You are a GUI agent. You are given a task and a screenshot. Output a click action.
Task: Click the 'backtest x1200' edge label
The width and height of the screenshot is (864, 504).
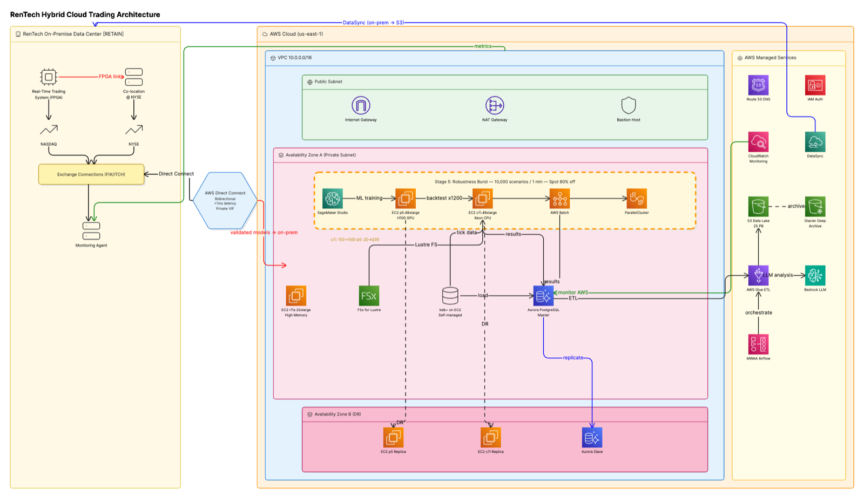point(444,198)
